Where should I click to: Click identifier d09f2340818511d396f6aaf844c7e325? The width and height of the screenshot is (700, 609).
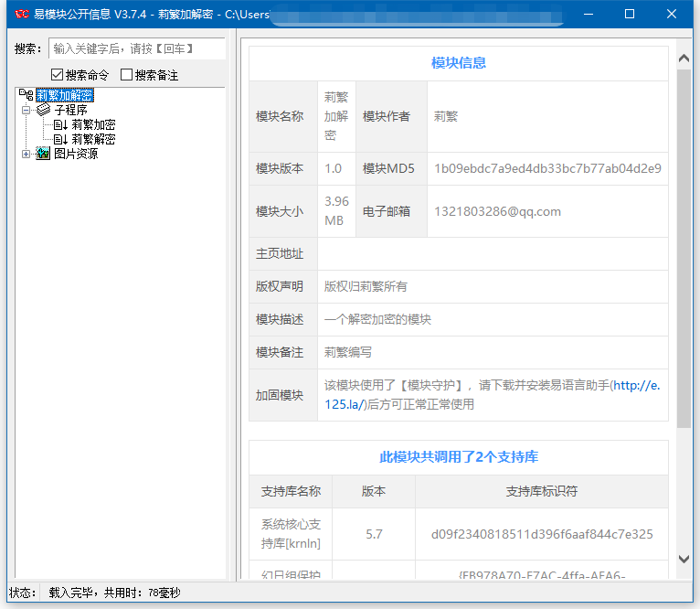pyautogui.click(x=542, y=534)
